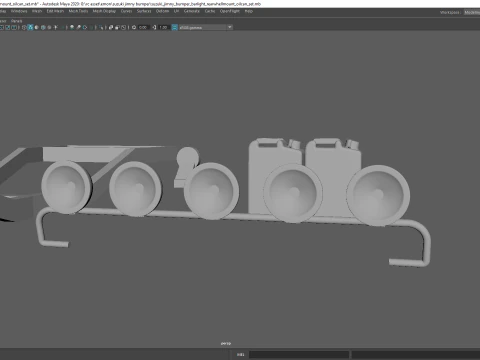The image size is (480, 360).
Task: Open the Deform menu
Action: [163, 11]
